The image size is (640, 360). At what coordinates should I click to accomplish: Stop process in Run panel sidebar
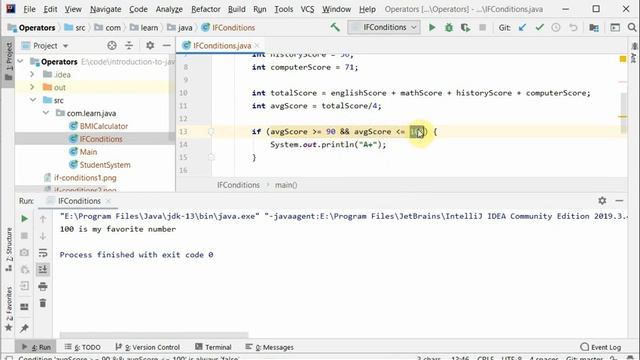pyautogui.click(x=24, y=236)
